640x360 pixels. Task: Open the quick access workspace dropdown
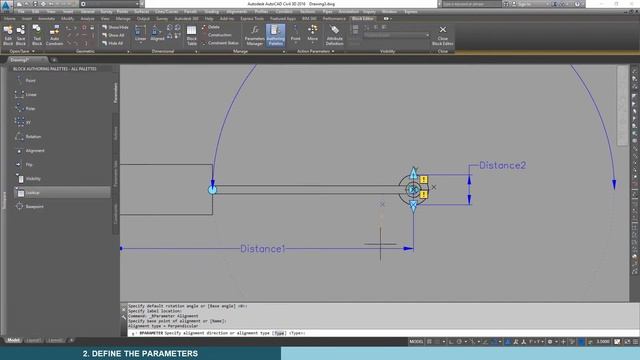click(x=110, y=4)
